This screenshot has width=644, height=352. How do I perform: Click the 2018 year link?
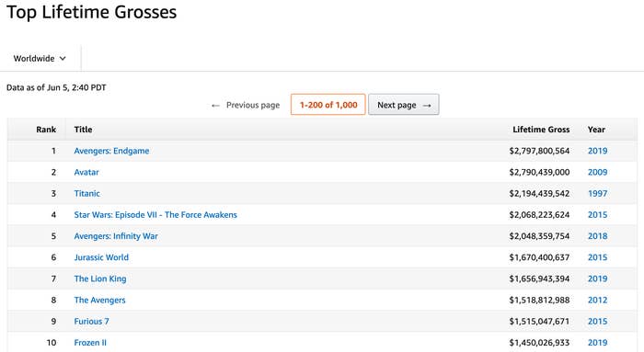[597, 236]
